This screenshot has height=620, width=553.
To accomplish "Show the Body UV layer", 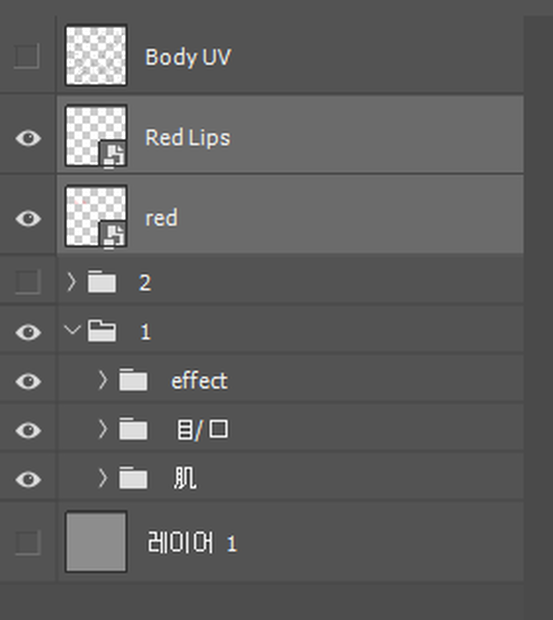I will pos(27,56).
